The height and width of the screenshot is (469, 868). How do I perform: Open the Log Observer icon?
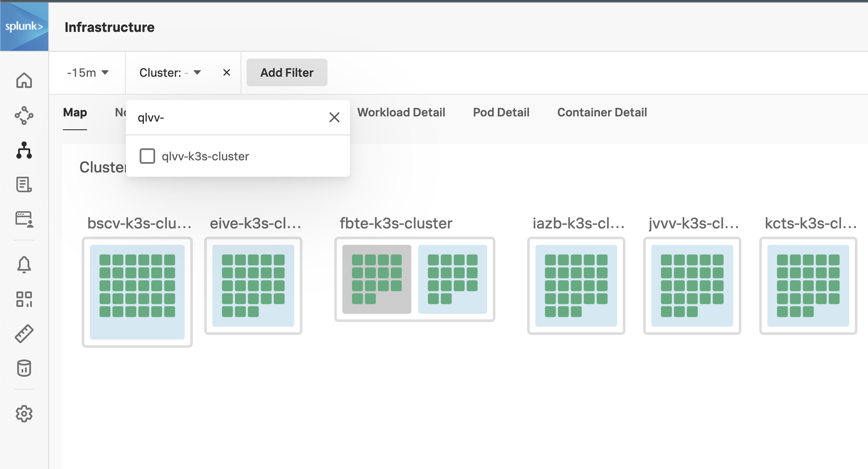25,185
